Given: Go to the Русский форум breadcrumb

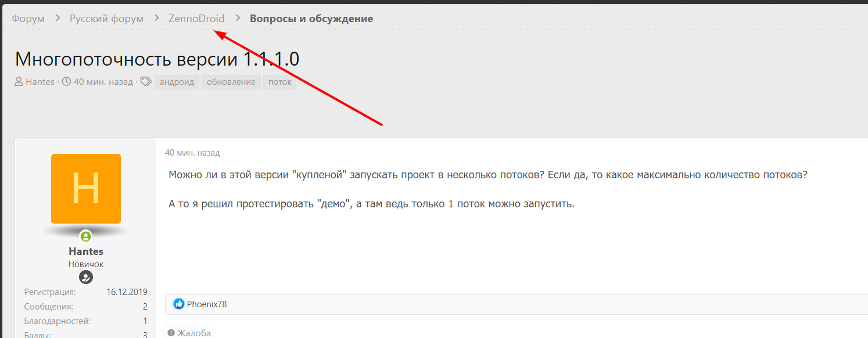Looking at the screenshot, I should 106,19.
